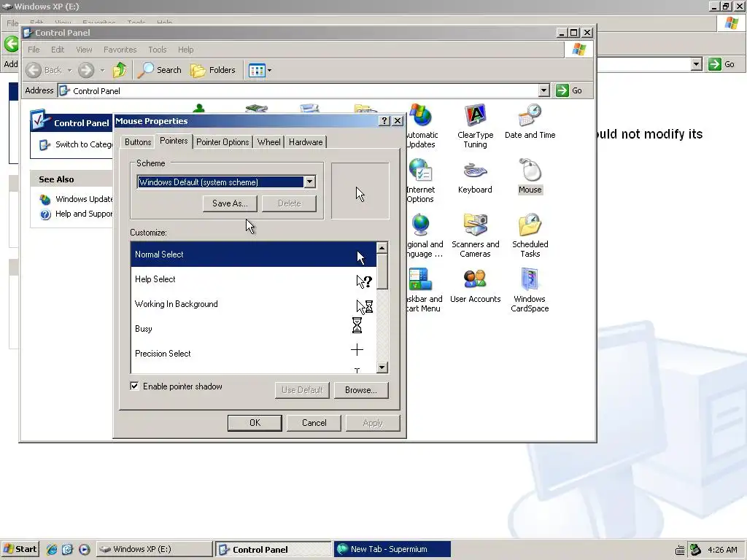The width and height of the screenshot is (747, 560).
Task: Open Help menu in Control Panel
Action: click(185, 50)
